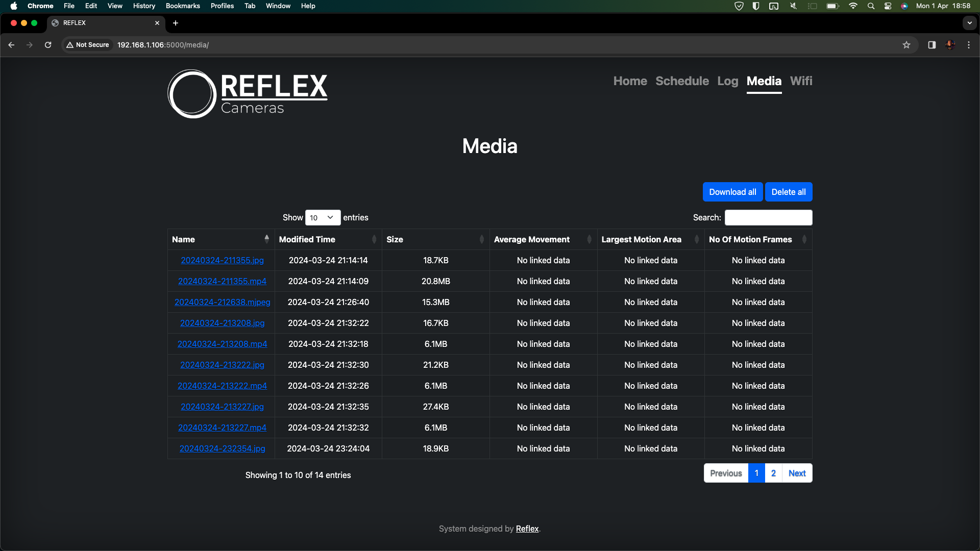The width and height of the screenshot is (980, 551).
Task: Open macOS Control Center icon
Action: pyautogui.click(x=888, y=6)
